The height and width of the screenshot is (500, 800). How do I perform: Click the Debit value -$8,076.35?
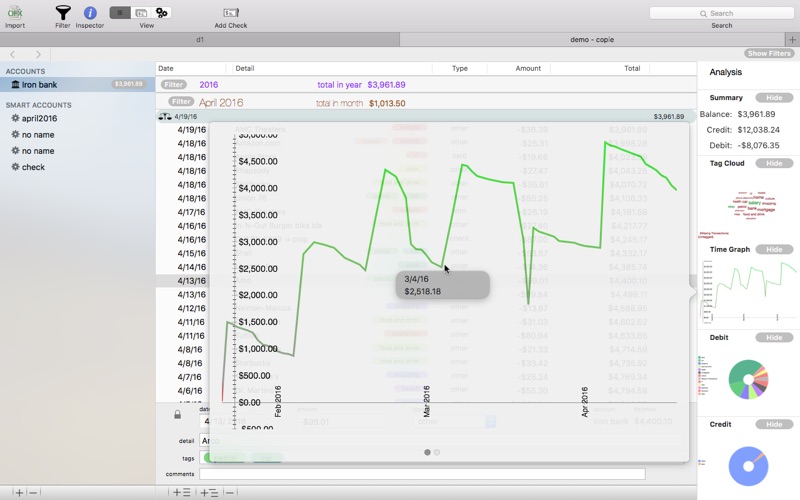pyautogui.click(x=757, y=145)
